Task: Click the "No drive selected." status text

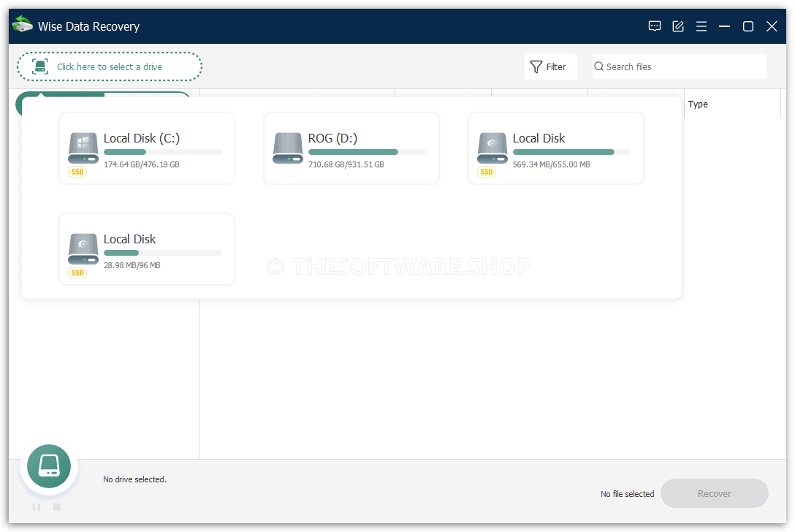Action: (x=135, y=479)
